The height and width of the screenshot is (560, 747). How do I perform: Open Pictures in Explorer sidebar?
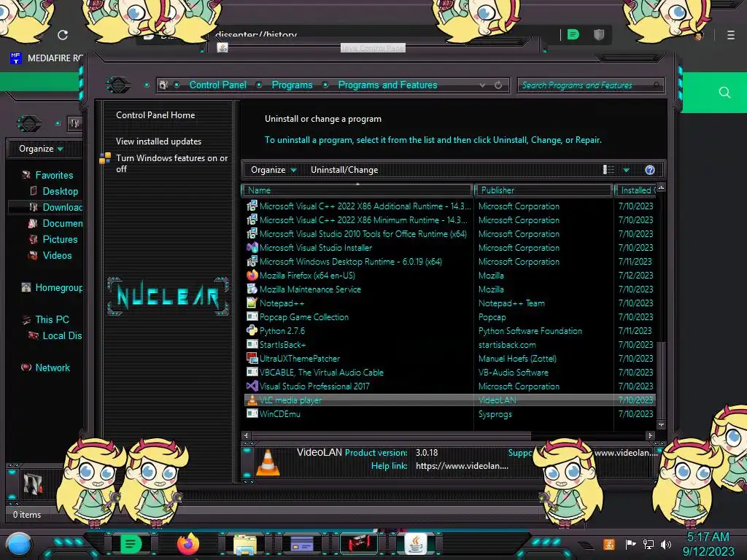(x=60, y=239)
